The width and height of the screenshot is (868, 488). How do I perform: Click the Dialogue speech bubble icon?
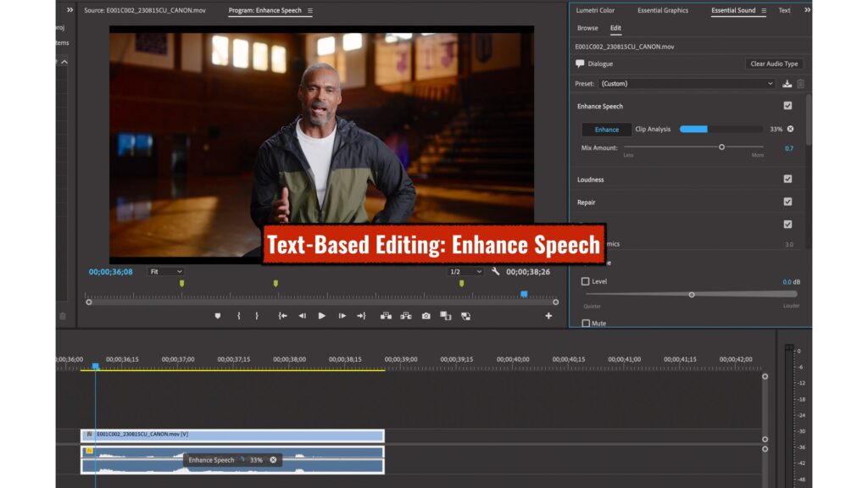coord(580,64)
